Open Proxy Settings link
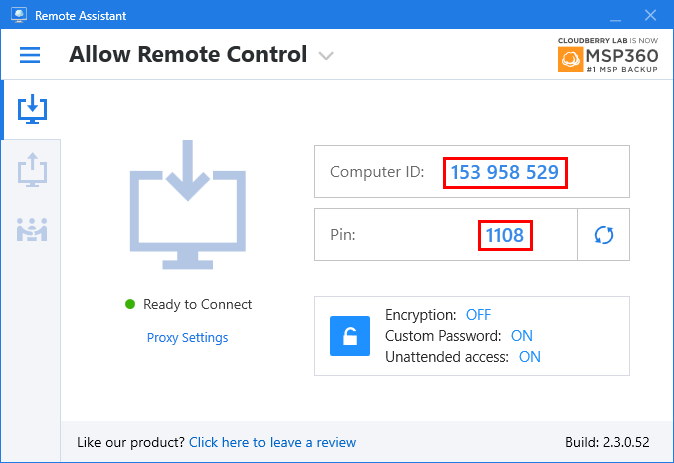674x463 pixels. click(187, 337)
